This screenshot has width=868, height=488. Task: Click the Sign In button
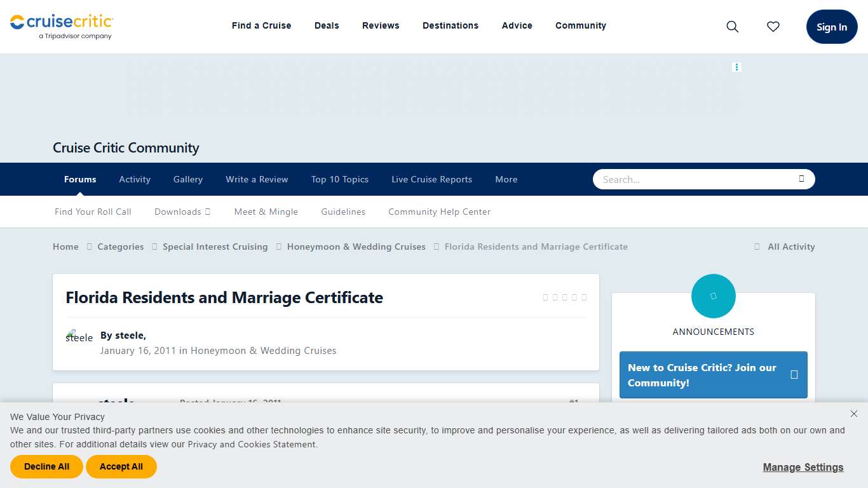831,27
